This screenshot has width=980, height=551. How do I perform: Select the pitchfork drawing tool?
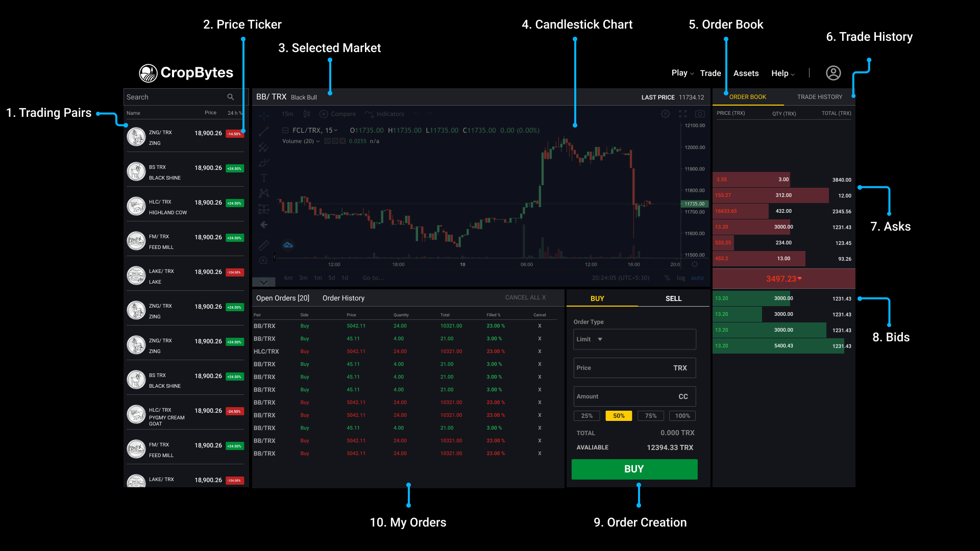(x=263, y=147)
